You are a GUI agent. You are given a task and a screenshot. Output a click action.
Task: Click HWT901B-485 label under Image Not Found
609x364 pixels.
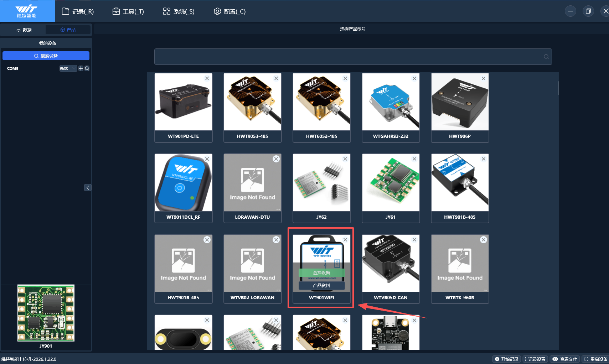[x=184, y=298]
